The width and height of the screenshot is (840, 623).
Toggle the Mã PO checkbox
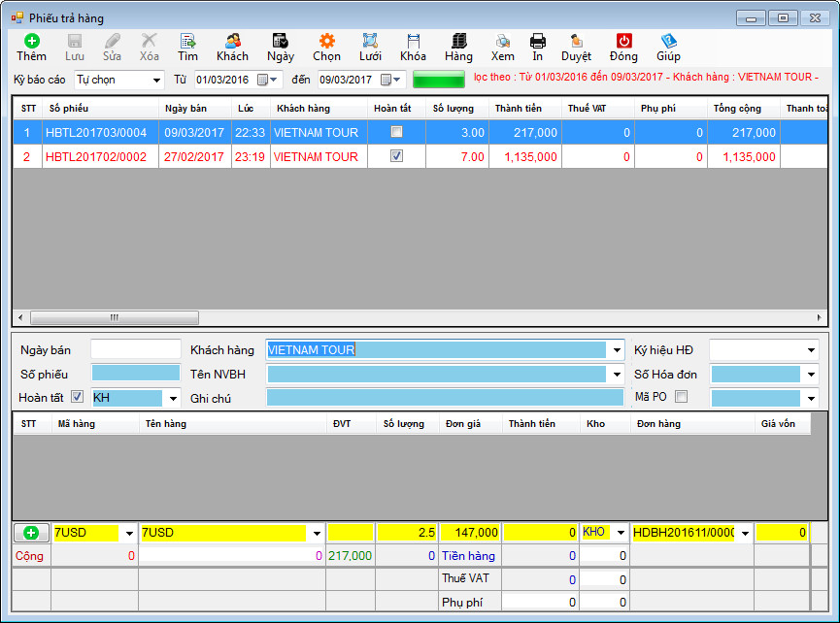click(681, 397)
